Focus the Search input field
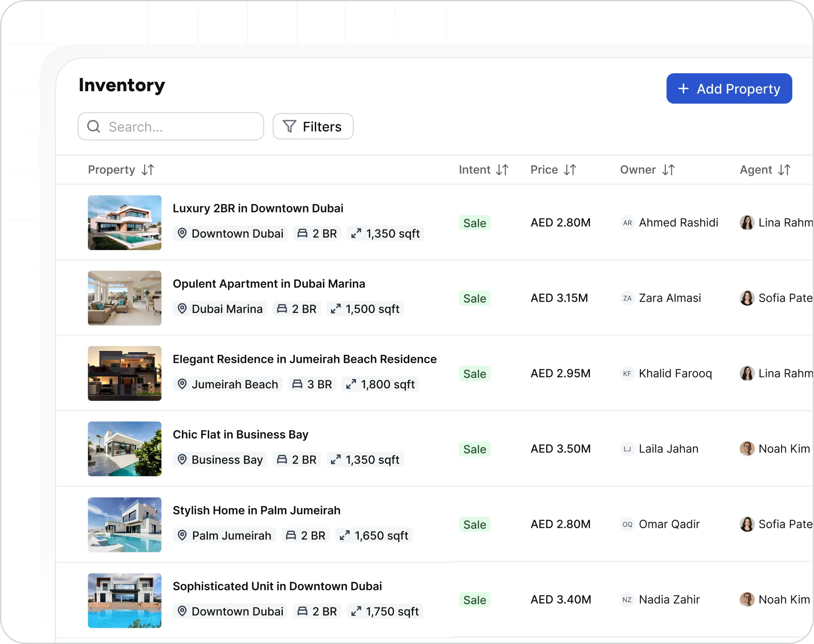Screen dimensions: 814x644 click(x=171, y=126)
